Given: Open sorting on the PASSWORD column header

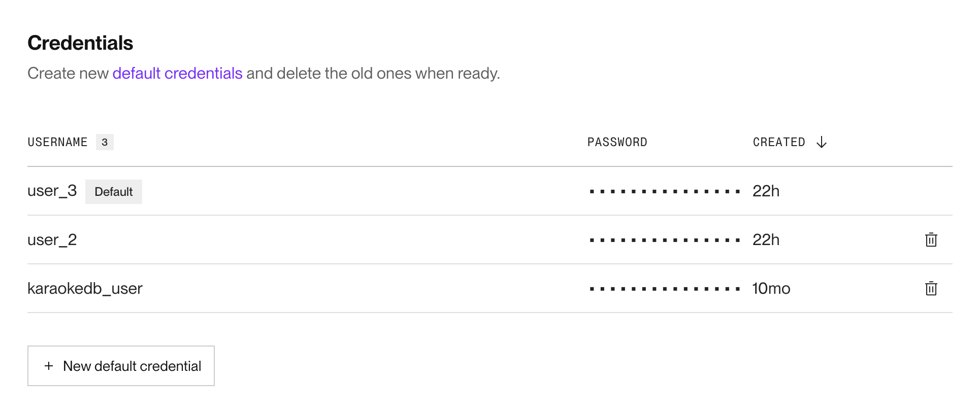Looking at the screenshot, I should click(x=617, y=142).
